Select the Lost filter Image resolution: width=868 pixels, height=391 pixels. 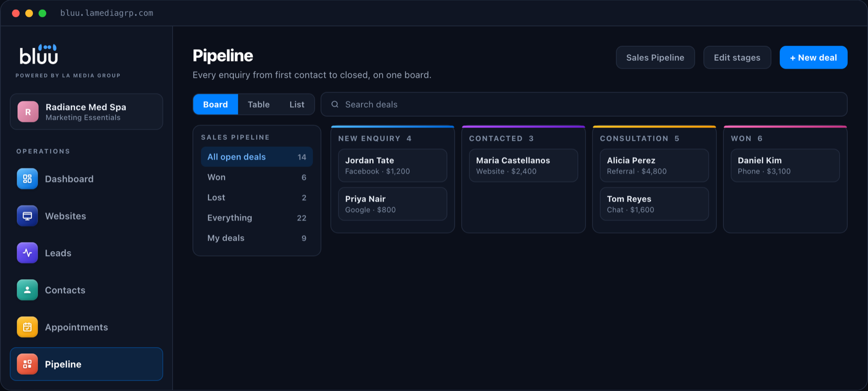[257, 198]
